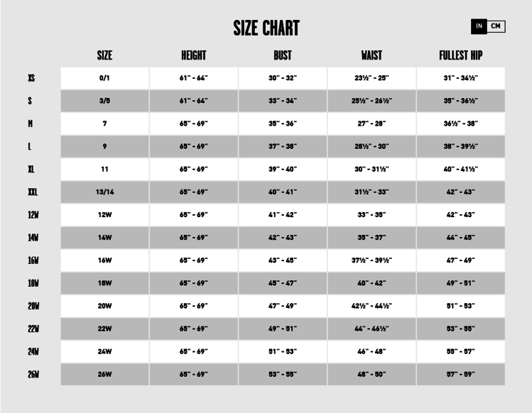This screenshot has width=532, height=413.
Task: Switch units to CM
Action: [496, 26]
